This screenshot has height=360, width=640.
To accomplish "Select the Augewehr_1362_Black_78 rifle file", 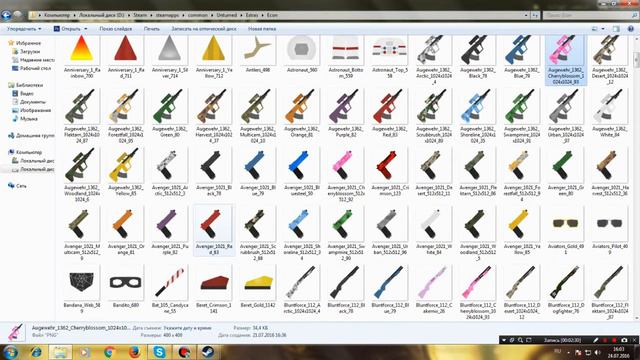I will tap(478, 56).
